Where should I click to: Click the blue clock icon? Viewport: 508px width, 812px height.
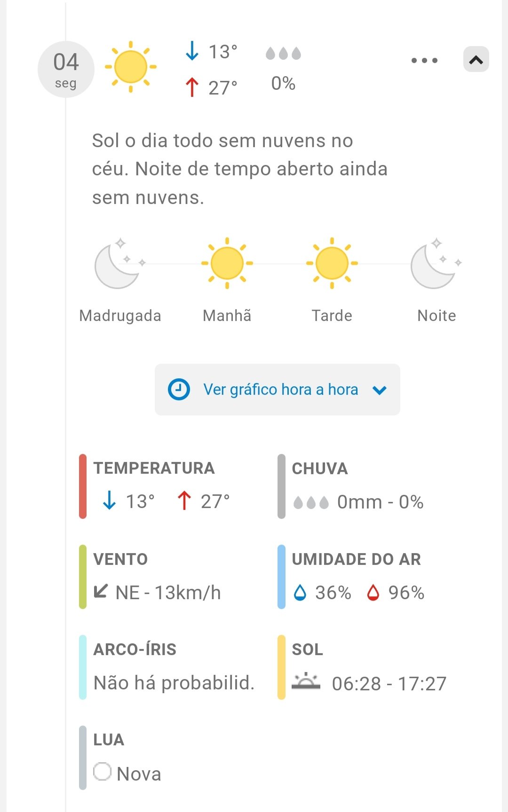179,390
